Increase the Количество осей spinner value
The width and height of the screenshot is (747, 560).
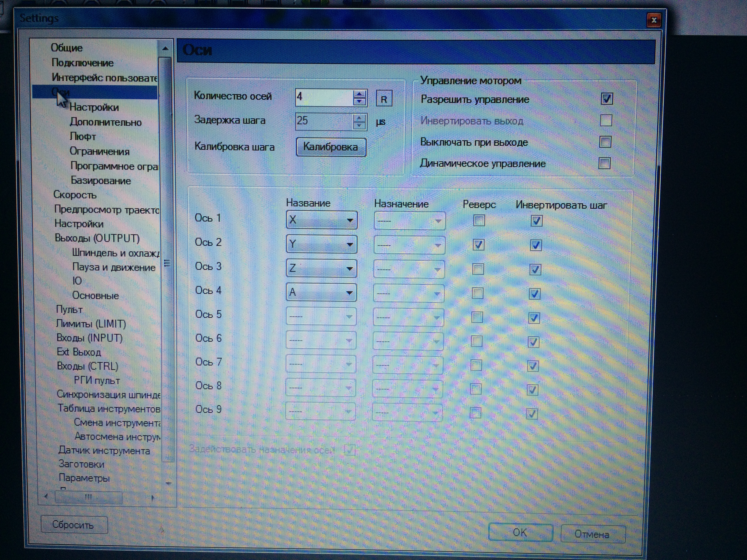[x=359, y=94]
